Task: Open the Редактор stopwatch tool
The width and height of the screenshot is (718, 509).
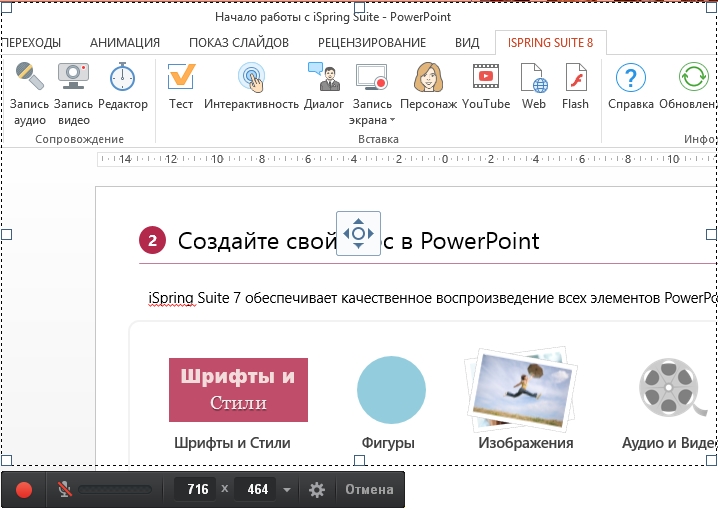Action: [x=122, y=76]
